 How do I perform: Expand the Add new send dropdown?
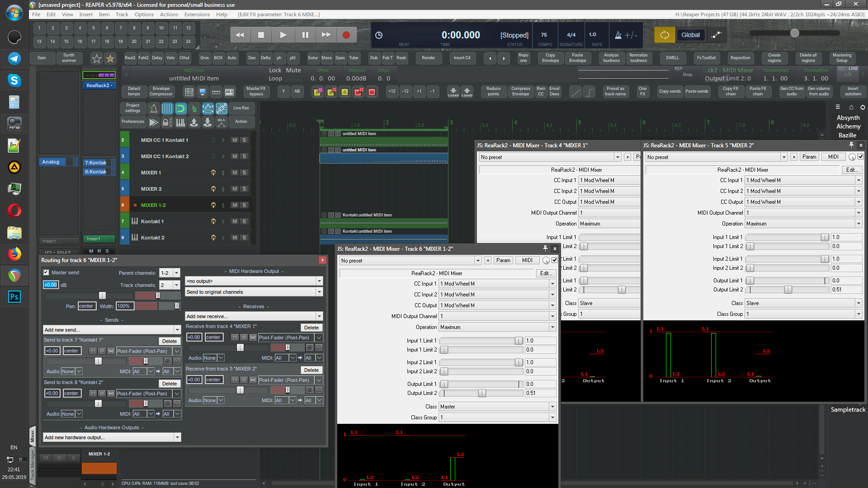[112, 330]
